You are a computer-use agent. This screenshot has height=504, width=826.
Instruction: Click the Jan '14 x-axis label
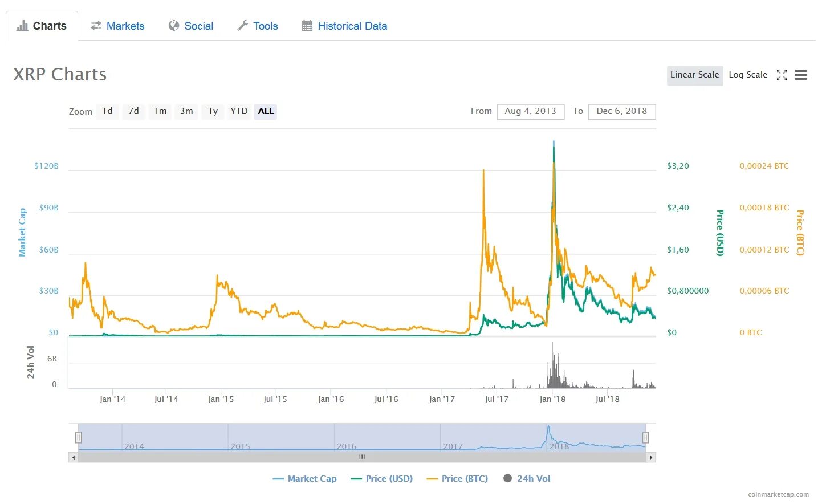(112, 399)
